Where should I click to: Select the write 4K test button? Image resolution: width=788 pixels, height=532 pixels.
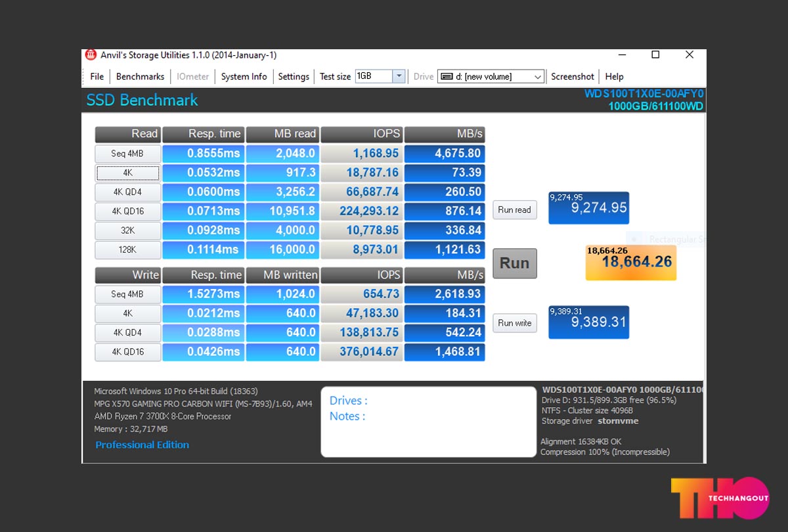click(x=127, y=313)
